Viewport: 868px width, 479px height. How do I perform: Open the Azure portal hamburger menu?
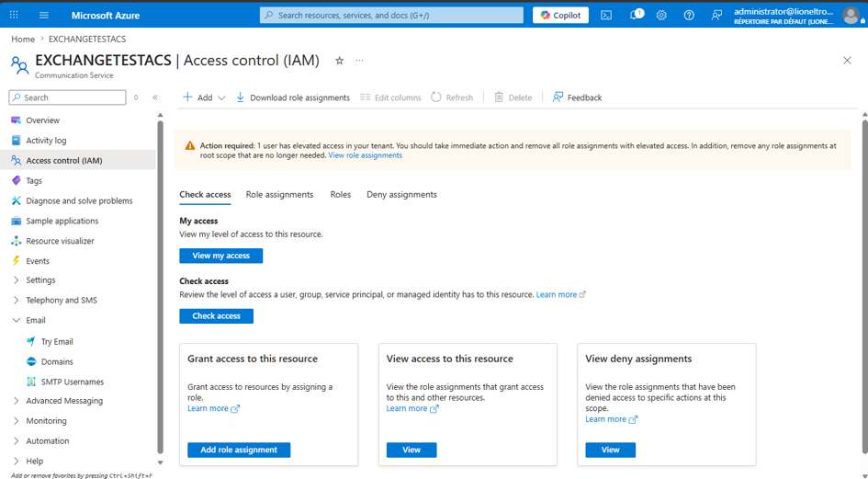(44, 16)
